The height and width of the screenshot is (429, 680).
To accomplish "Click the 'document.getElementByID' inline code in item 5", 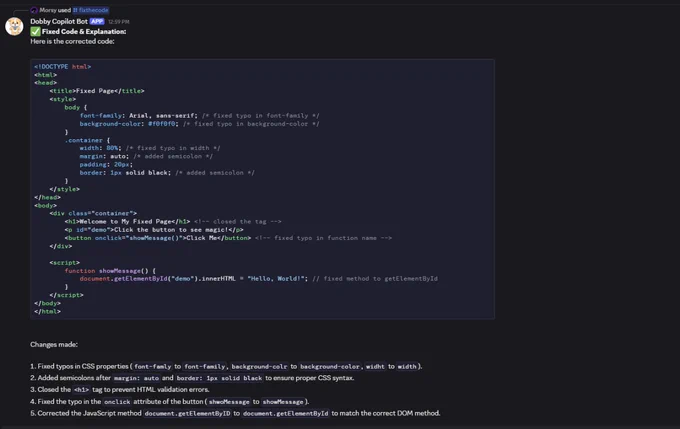I will coord(187,414).
